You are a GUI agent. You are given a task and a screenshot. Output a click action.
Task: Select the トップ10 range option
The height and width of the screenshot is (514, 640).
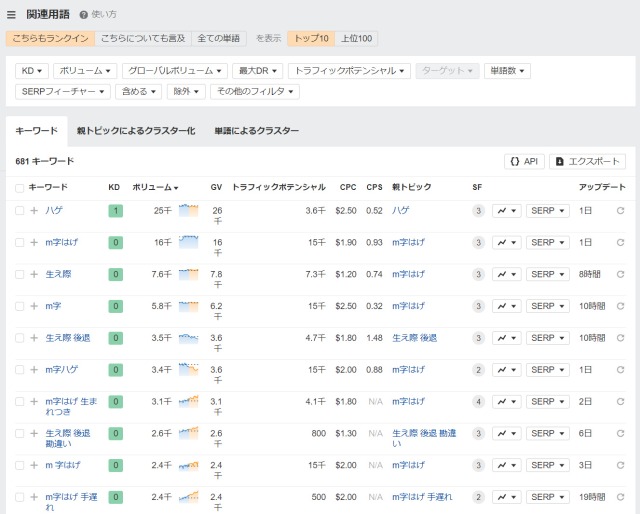[x=311, y=38]
